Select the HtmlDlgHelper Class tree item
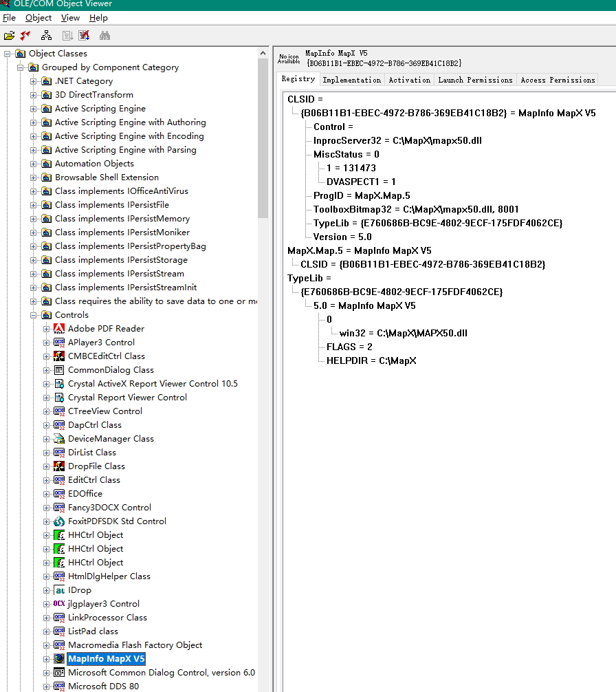Screen dimensions: 616x692 pyautogui.click(x=109, y=576)
